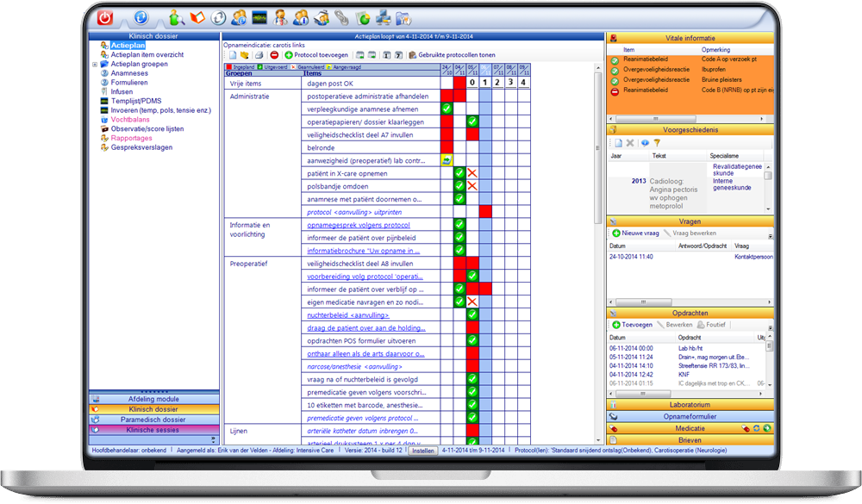
Task: Expand navigation pane overflow chevron below Klinische sessies
Action: click(x=213, y=440)
